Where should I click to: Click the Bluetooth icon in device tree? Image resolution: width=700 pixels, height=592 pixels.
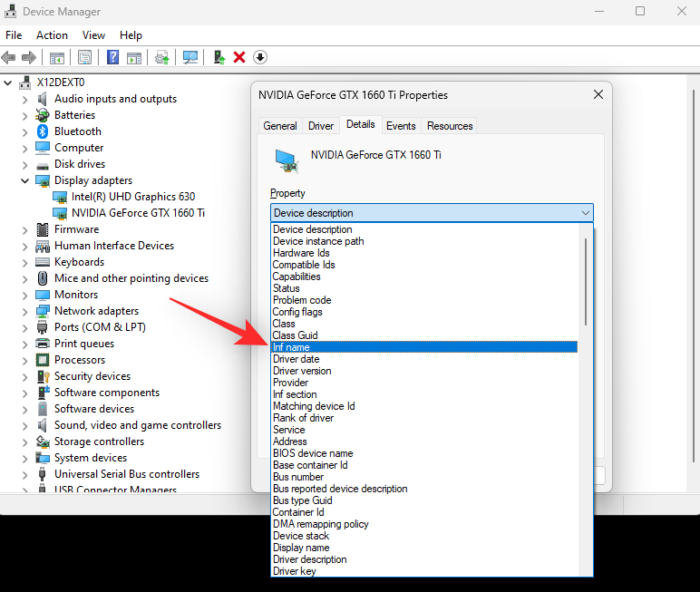click(43, 131)
